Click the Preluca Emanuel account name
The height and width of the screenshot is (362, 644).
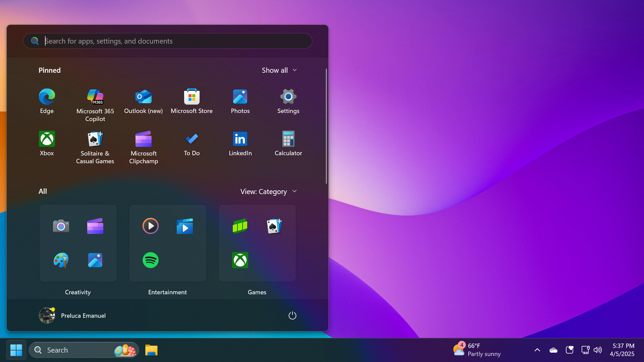click(83, 315)
